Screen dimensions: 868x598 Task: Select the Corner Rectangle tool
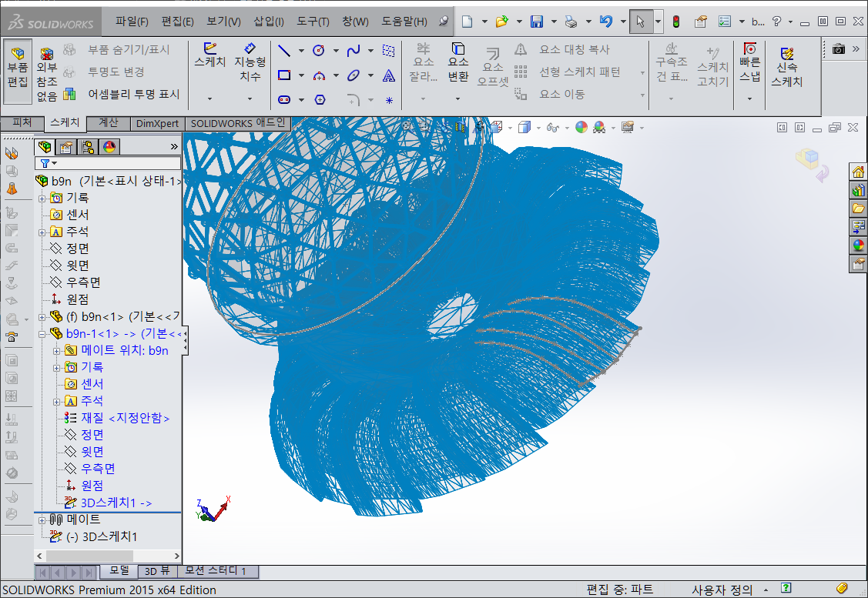point(284,75)
